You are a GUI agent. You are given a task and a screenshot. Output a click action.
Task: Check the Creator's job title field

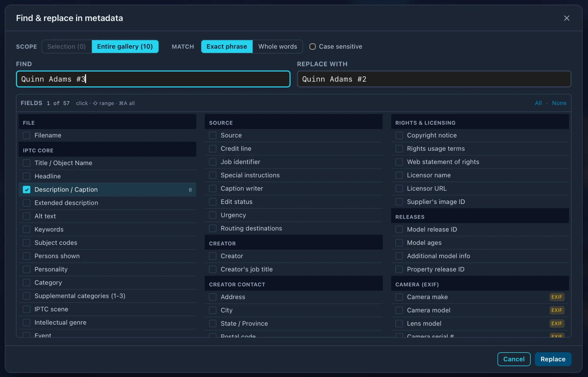[x=213, y=269]
